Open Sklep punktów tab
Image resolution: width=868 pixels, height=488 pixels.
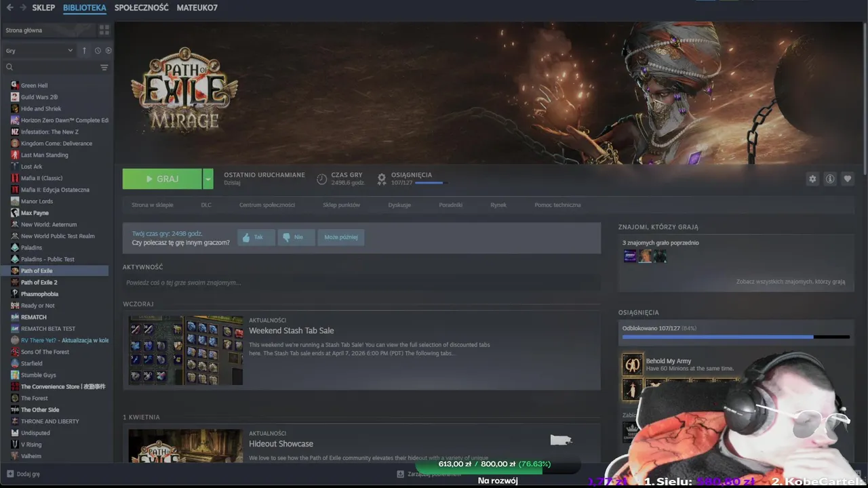pyautogui.click(x=341, y=205)
